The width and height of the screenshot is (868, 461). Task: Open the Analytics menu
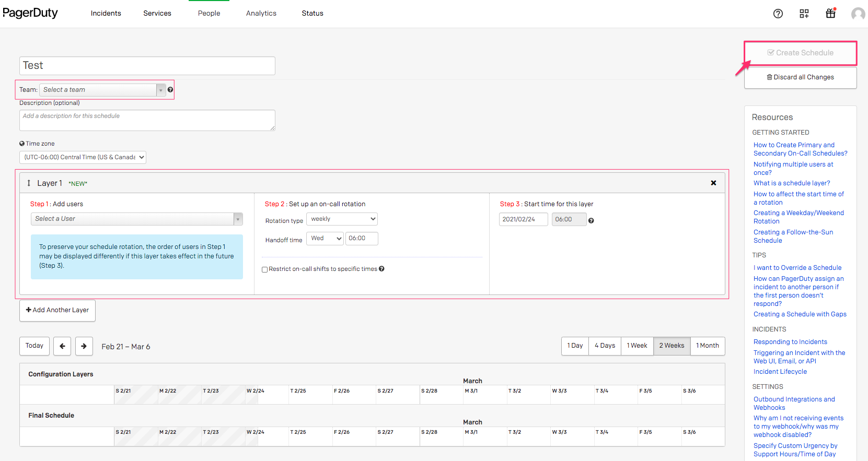coord(261,14)
